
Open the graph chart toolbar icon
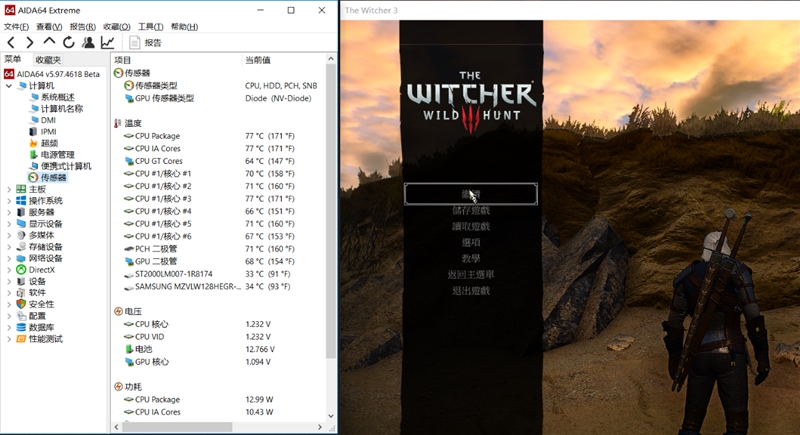pos(108,43)
